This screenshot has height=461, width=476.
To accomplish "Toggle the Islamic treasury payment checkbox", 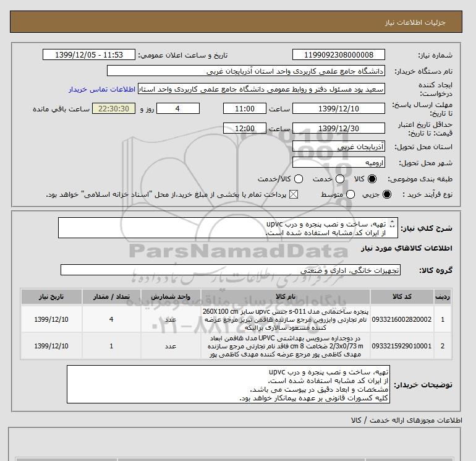I will [x=294, y=194].
